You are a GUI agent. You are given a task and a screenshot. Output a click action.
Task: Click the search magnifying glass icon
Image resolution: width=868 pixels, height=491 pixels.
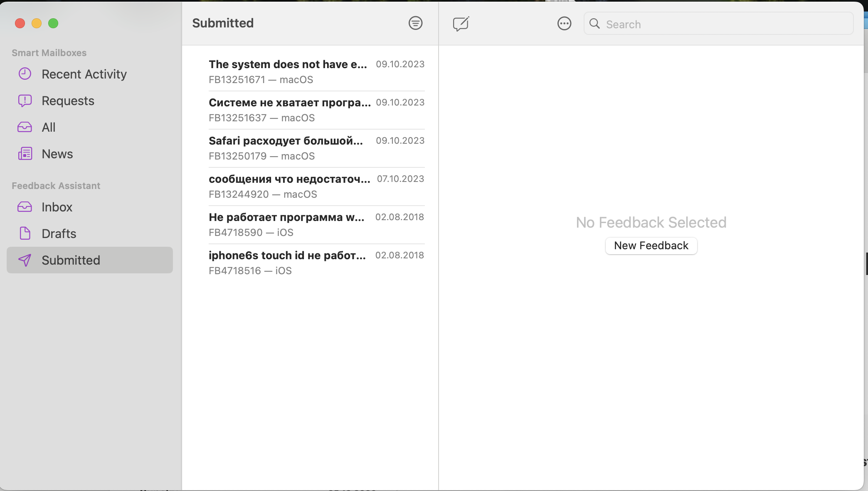pyautogui.click(x=594, y=24)
